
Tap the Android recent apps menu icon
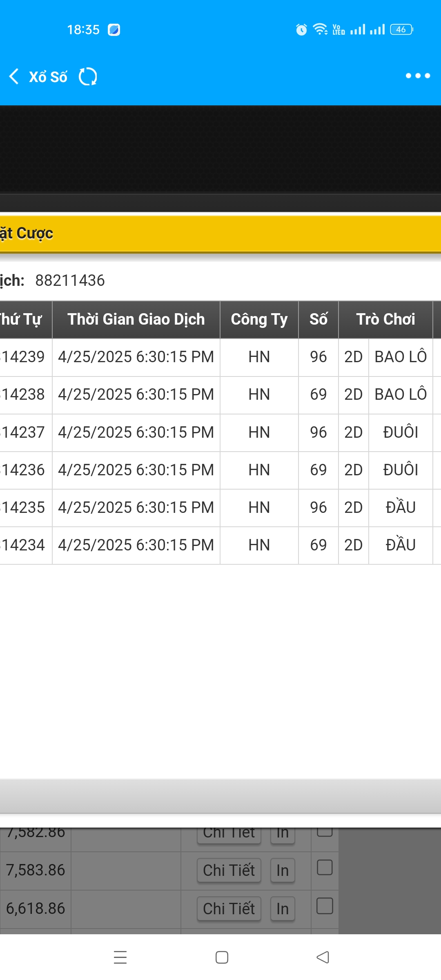[120, 957]
